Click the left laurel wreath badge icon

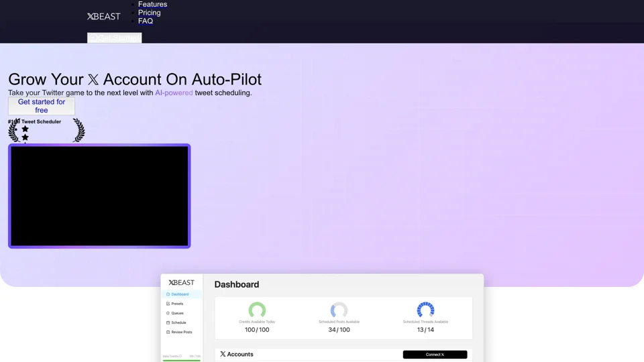13,131
